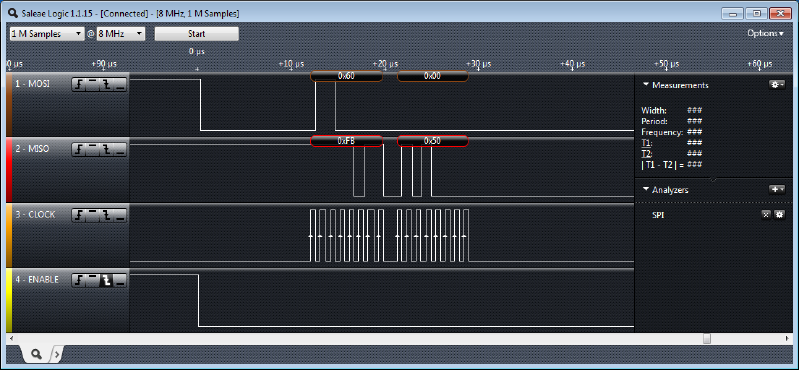Click the horizontal scrollbar thumb
The width and height of the screenshot is (799, 370).
707,338
